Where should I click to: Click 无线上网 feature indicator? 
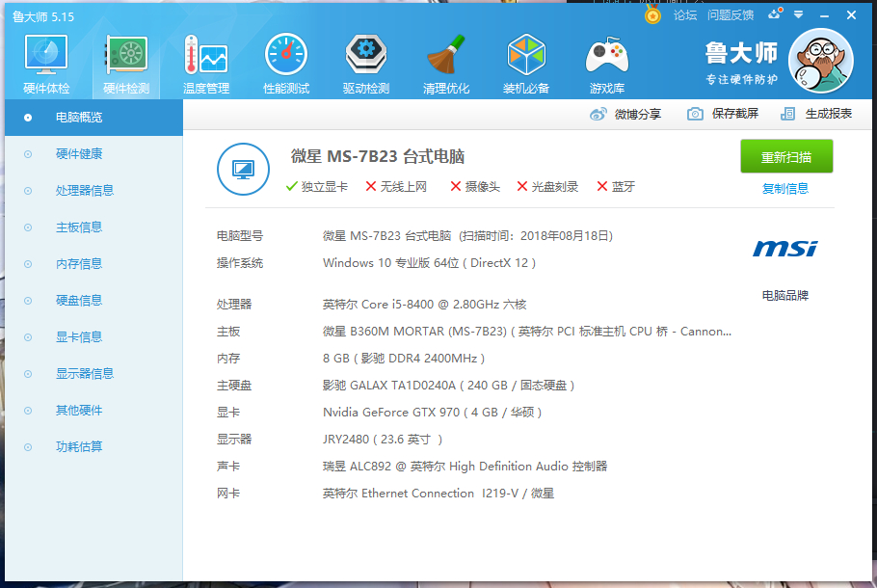point(396,187)
